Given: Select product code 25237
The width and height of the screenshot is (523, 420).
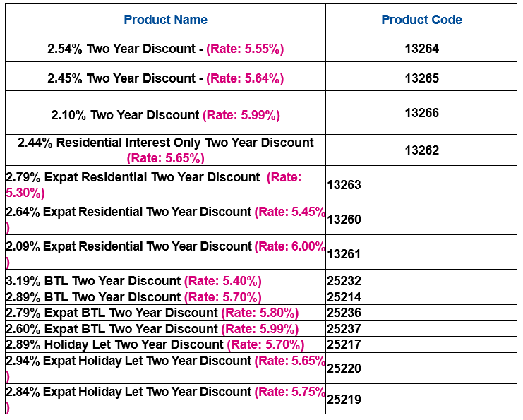Looking at the screenshot, I should pos(344,329).
